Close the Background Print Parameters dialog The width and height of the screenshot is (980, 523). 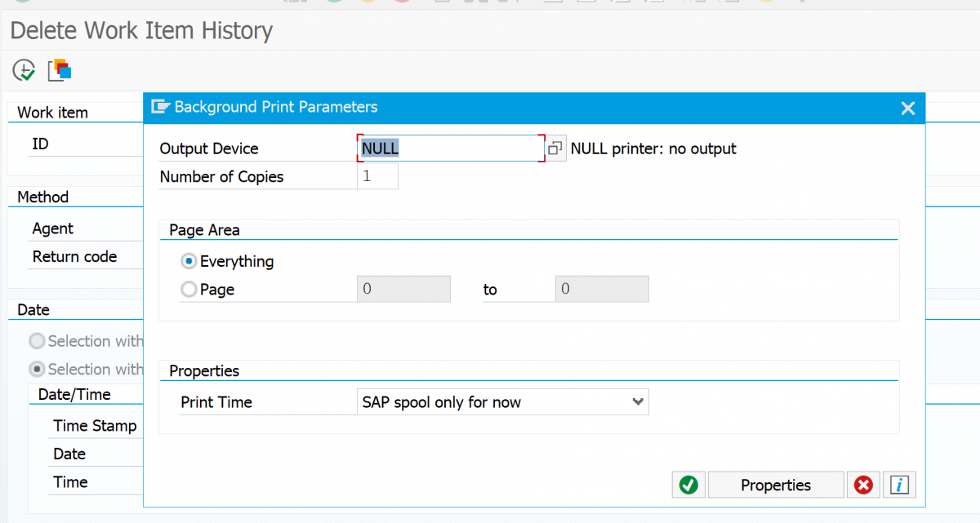(x=907, y=107)
